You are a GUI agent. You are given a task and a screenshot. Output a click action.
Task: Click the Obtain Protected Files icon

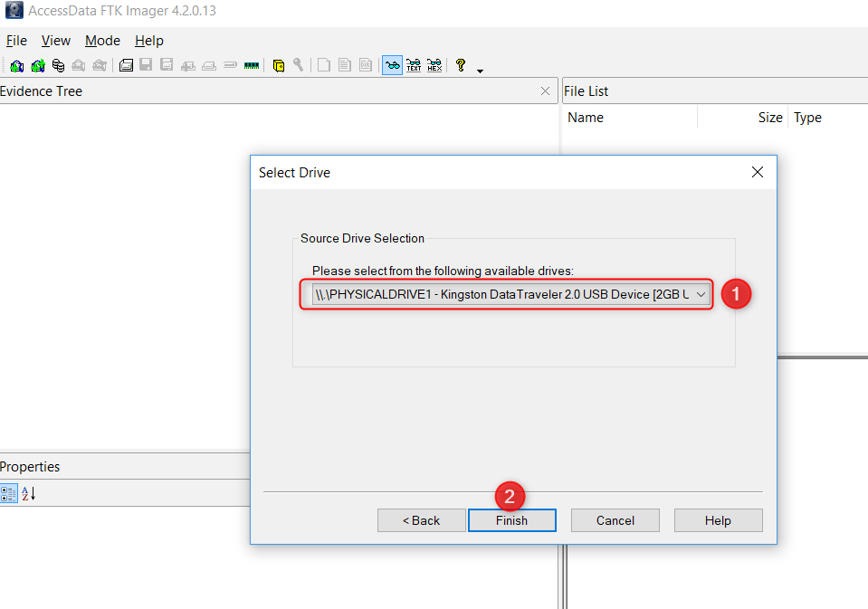pos(279,65)
